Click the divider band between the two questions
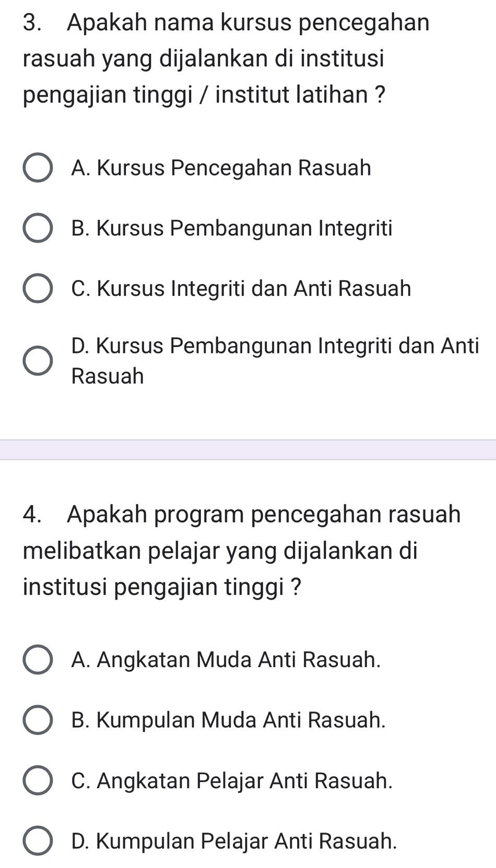The height and width of the screenshot is (868, 496). [x=248, y=449]
